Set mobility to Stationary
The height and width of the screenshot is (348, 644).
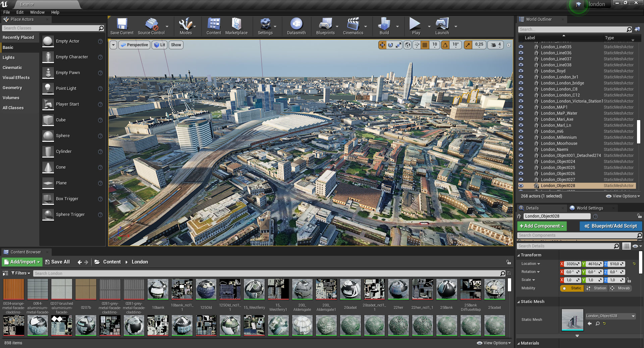tap(596, 288)
